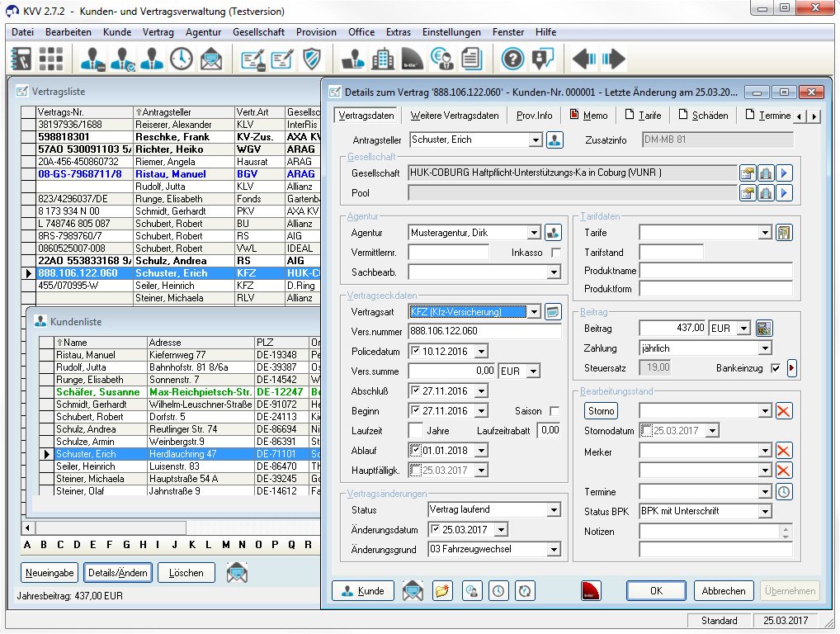The height and width of the screenshot is (634, 840).
Task: Click the customer icon next to Antragsteller
Action: (x=555, y=140)
